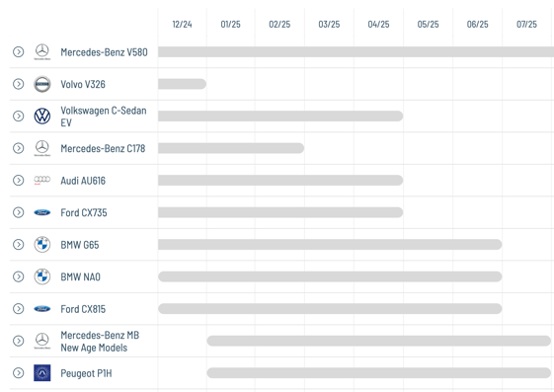
Task: Click the 02/25 month header
Action: pos(279,25)
